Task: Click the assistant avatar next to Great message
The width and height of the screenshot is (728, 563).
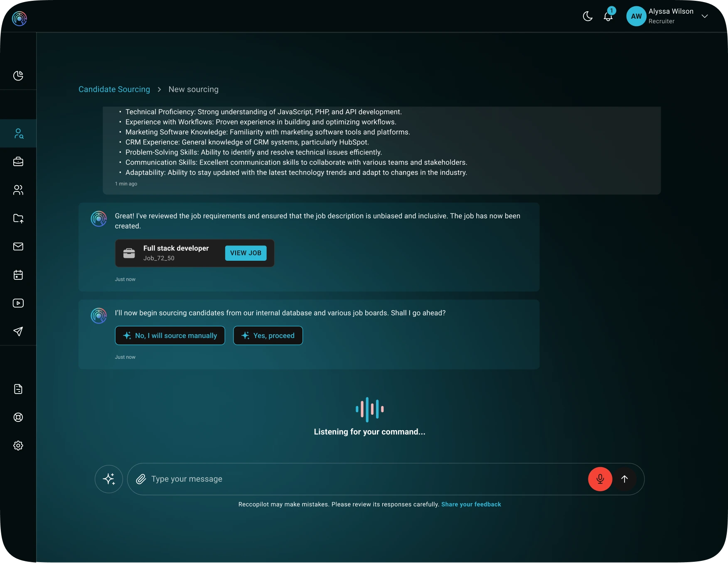Action: click(99, 219)
